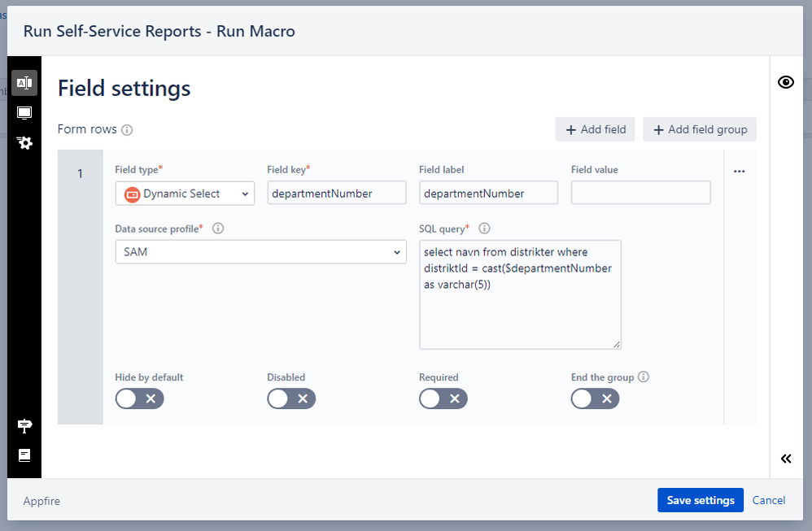Toggle the End the group switch

595,398
